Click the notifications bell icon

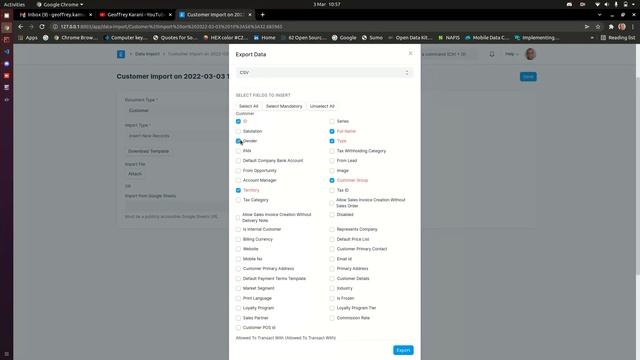492,54
